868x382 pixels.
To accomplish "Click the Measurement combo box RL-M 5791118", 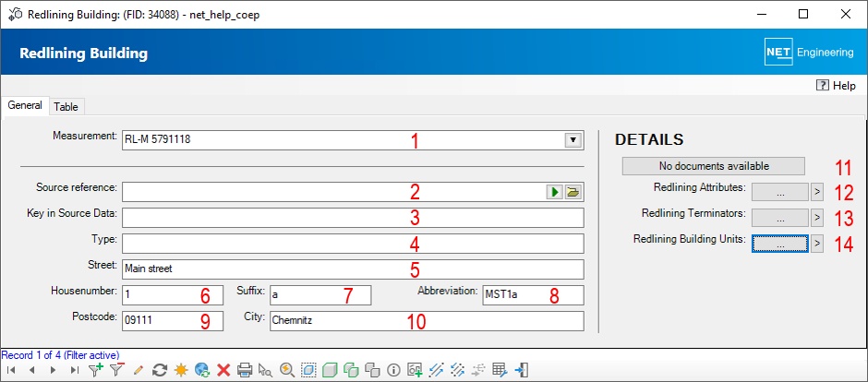I will (353, 140).
